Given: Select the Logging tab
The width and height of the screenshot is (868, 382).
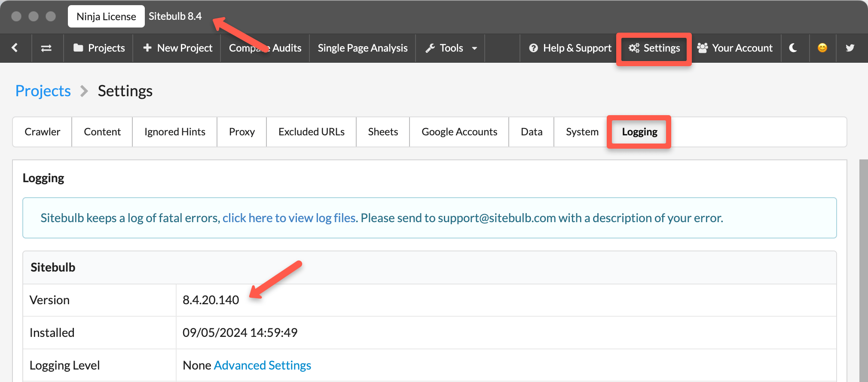Looking at the screenshot, I should coord(639,132).
